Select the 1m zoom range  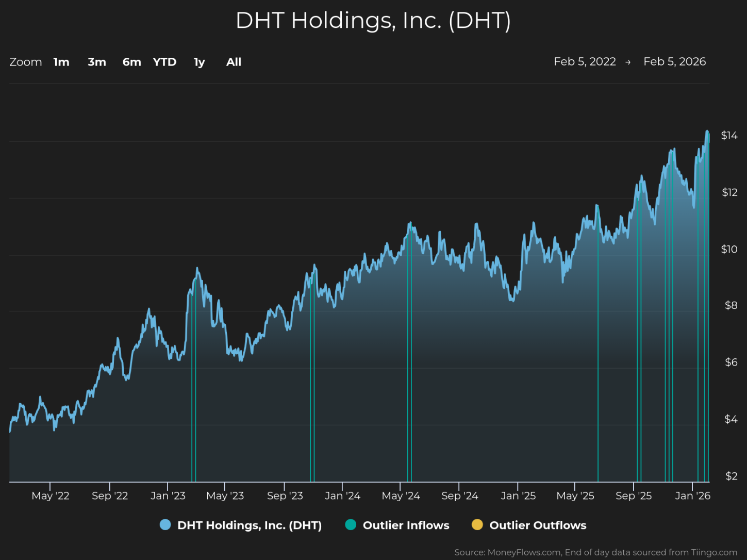pos(61,62)
